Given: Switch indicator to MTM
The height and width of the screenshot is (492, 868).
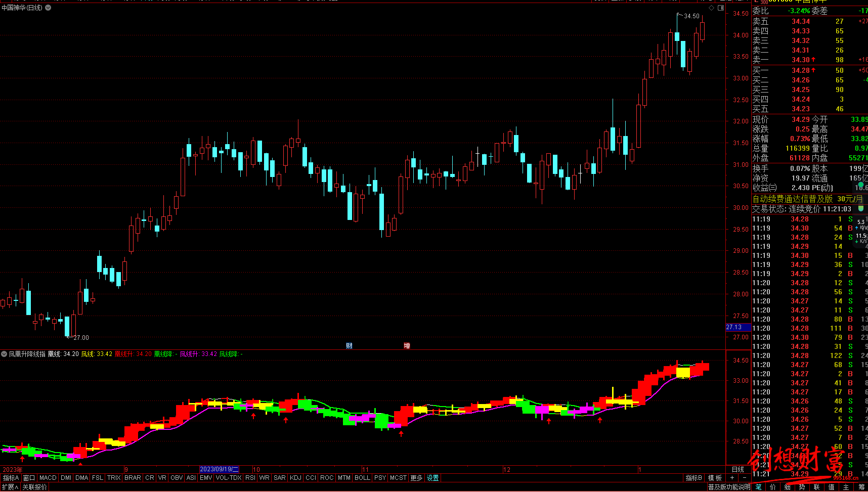Looking at the screenshot, I should point(344,478).
